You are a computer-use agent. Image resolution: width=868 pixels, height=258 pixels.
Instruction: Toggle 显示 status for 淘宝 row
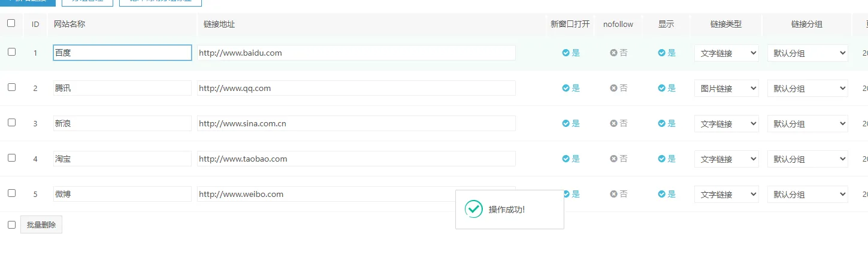pos(667,159)
